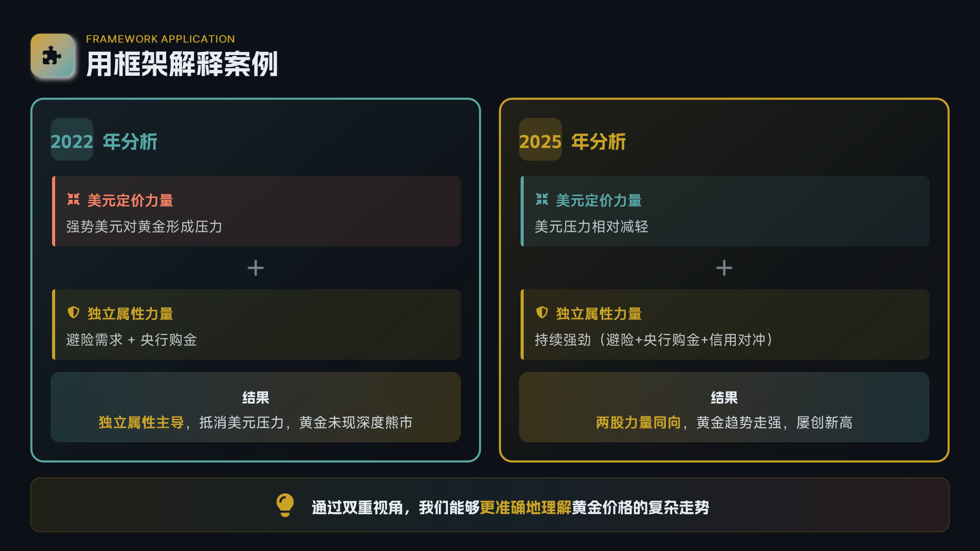The image size is (980, 551).
Task: Select the text 美元压力相对减轻
Action: [x=591, y=227]
